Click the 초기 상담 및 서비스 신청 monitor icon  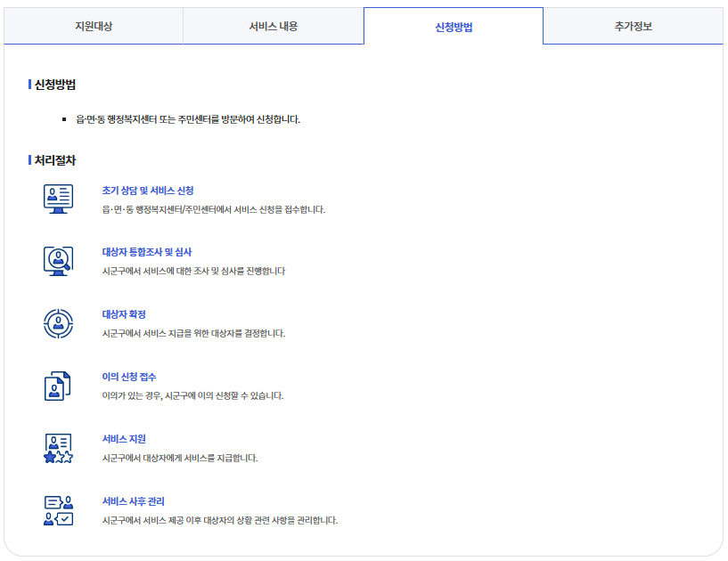tap(58, 199)
